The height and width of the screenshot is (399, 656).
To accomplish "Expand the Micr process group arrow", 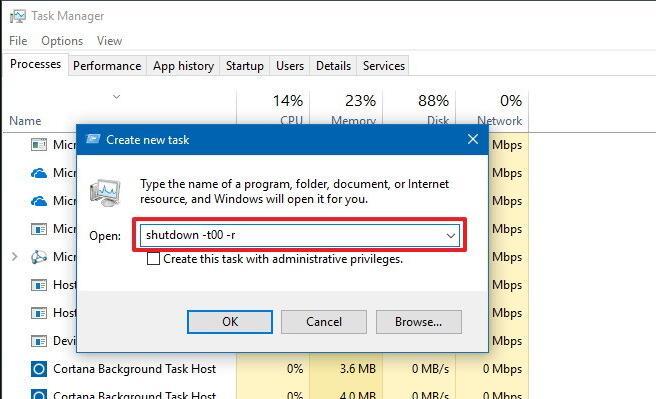I will point(15,256).
